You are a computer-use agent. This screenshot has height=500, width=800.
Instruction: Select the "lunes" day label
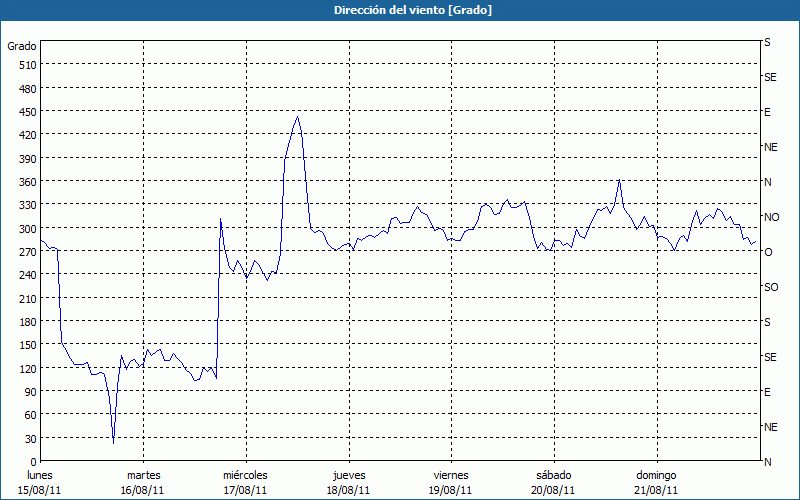[40, 475]
